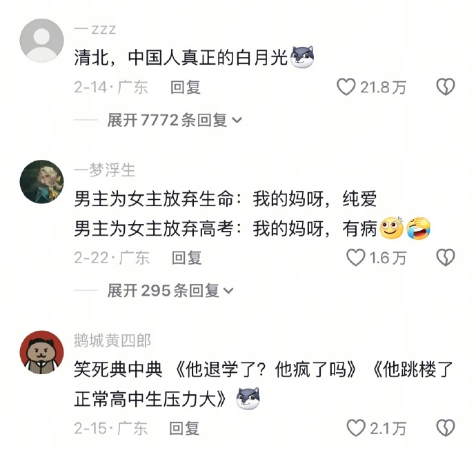
Task: Like the comment by 一梦浮生
Action: point(355,258)
